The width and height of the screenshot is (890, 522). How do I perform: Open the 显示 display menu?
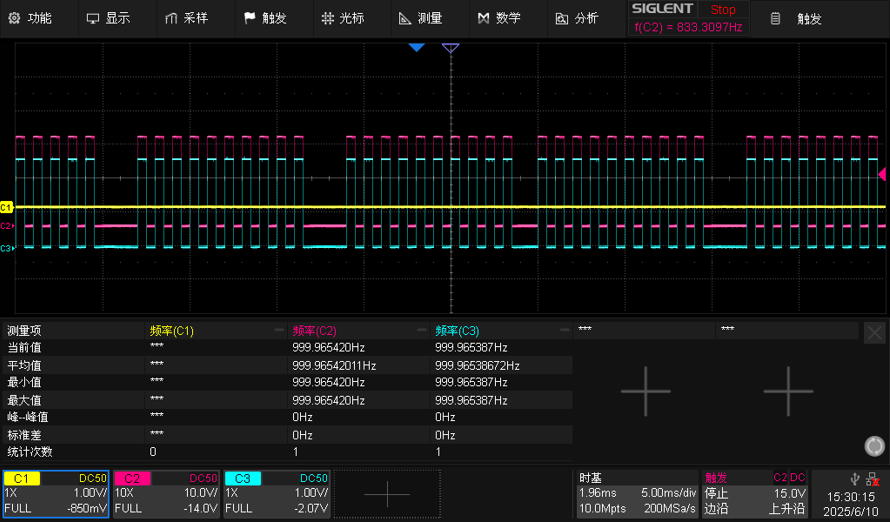pos(108,19)
